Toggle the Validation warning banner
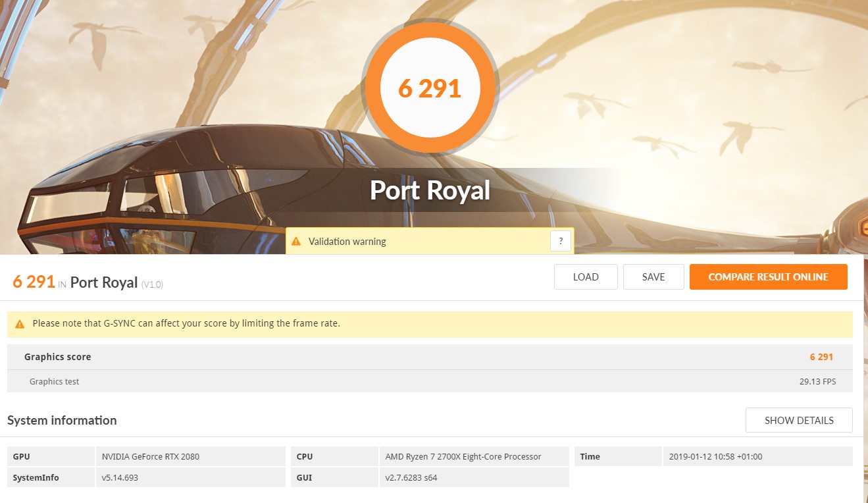868x503 pixels. pyautogui.click(x=428, y=241)
